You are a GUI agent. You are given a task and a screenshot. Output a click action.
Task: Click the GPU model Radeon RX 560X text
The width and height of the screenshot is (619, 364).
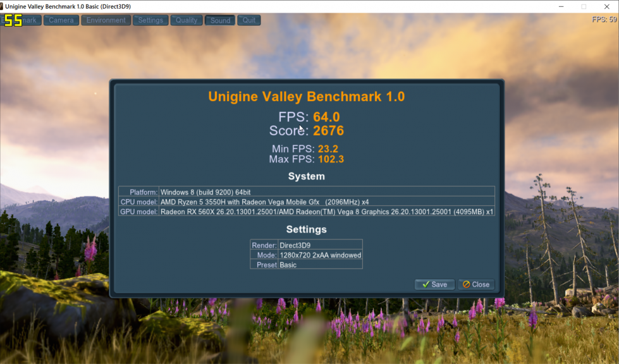tap(326, 212)
